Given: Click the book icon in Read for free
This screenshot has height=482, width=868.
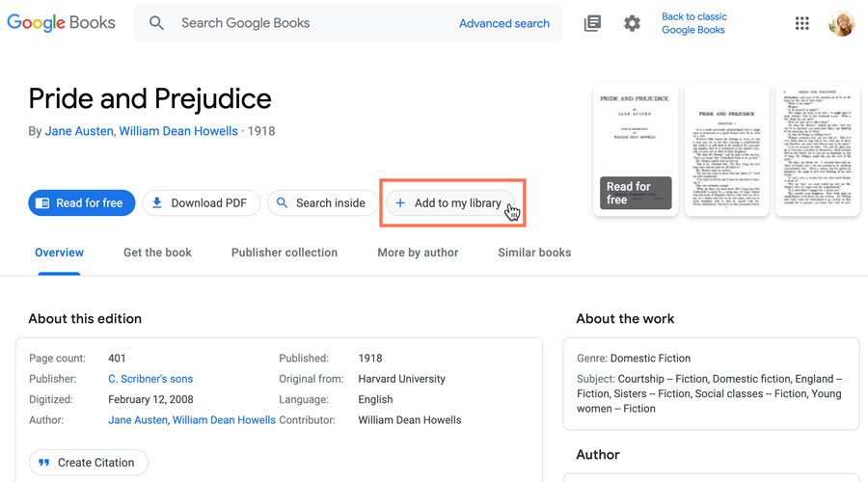Looking at the screenshot, I should click(x=42, y=203).
